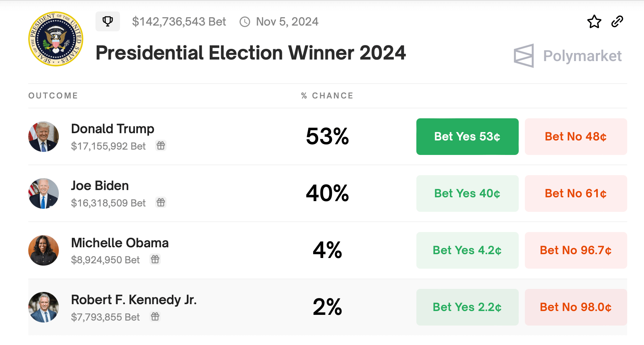Viewport: 644px width, 345px height.
Task: Click the gift icon for Michelle Obama
Action: pos(155,260)
